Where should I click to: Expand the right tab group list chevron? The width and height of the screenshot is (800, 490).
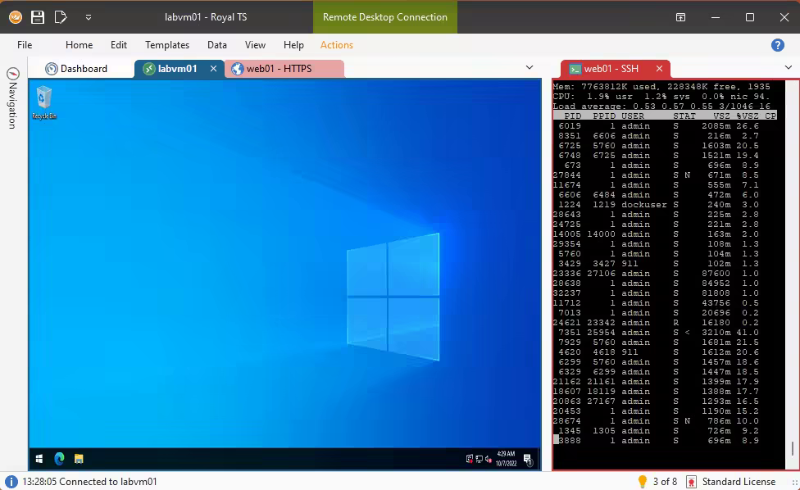(x=783, y=68)
